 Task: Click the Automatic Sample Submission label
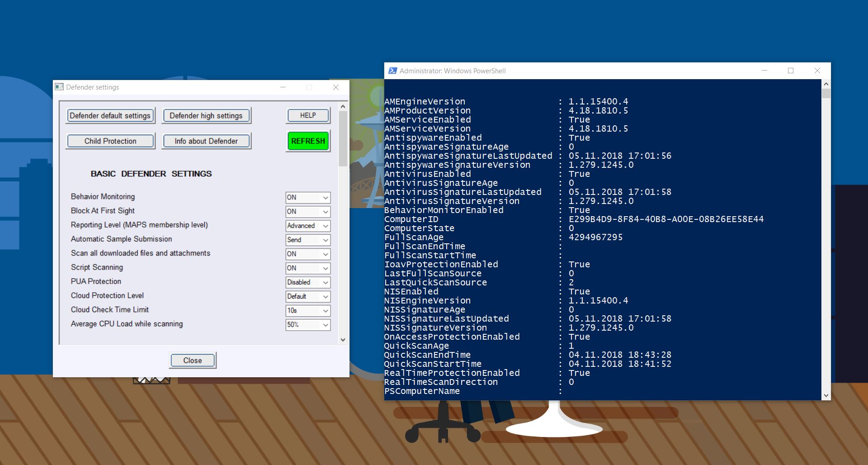coord(121,239)
